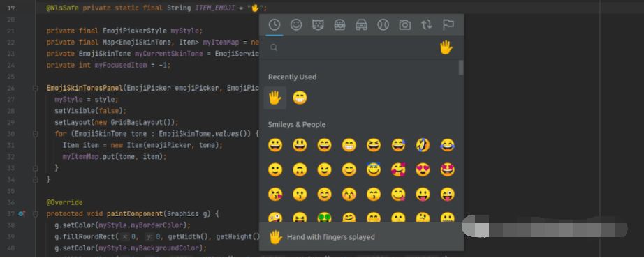This screenshot has height=258, width=644.
Task: Switch to Flags category tab
Action: pyautogui.click(x=448, y=25)
